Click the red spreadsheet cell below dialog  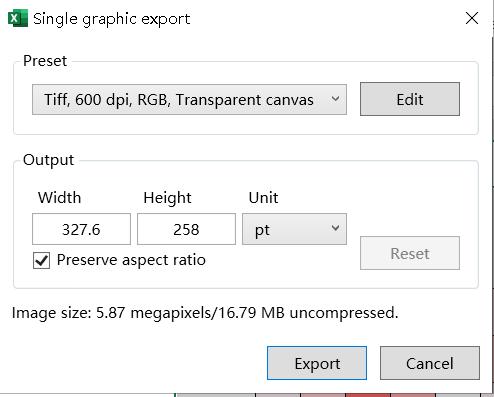368,395
